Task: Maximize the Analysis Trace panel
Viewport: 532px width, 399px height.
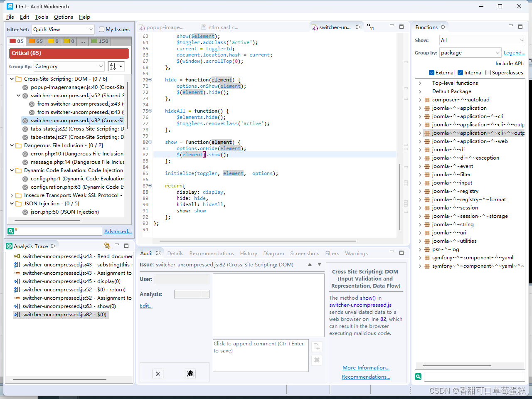Action: click(x=126, y=246)
